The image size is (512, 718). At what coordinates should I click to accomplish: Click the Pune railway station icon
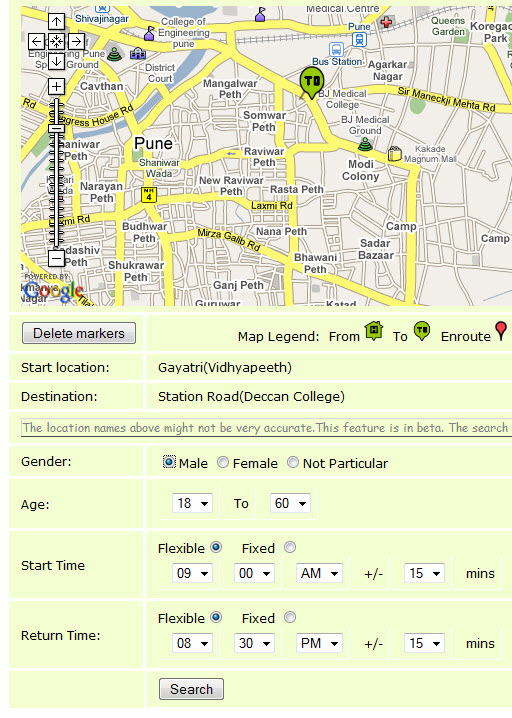(359, 39)
